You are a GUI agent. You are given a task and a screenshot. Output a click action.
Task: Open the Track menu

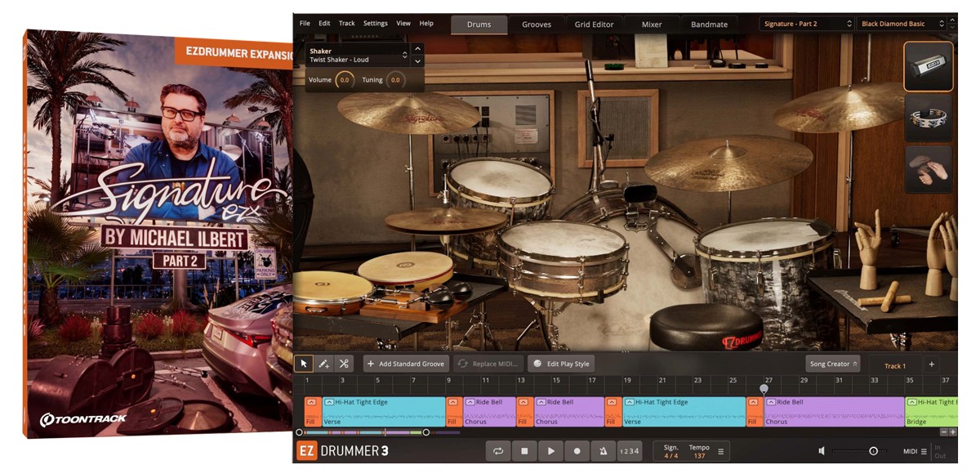[347, 24]
